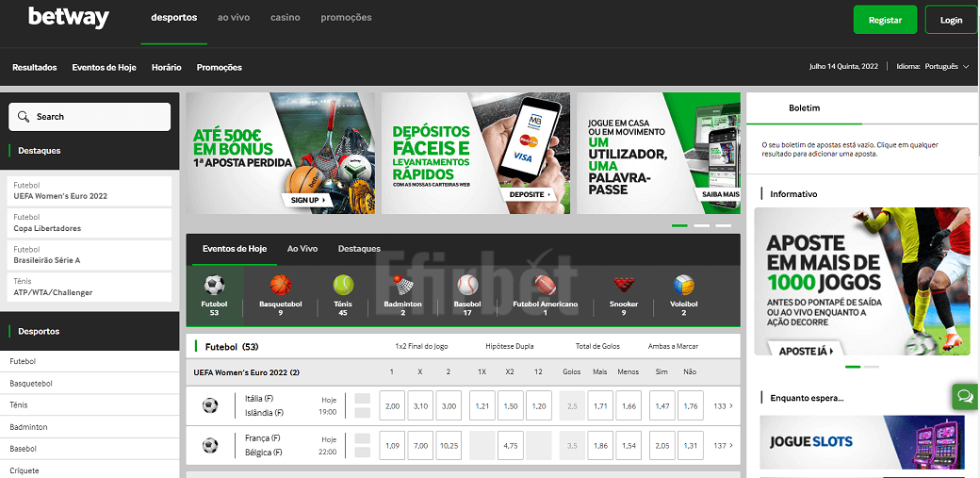The image size is (980, 478).
Task: Bet on draw odds 7,00
Action: click(x=420, y=446)
